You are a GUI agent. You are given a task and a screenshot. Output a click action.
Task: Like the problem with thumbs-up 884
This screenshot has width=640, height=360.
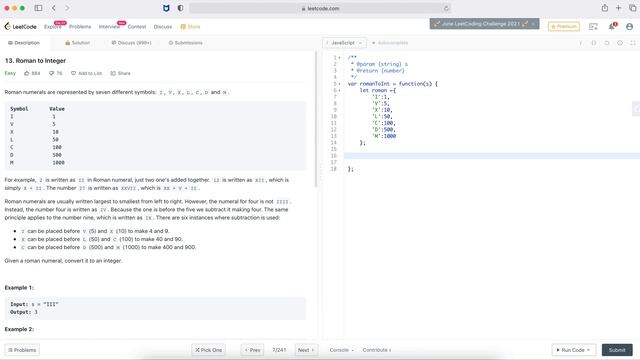click(x=32, y=73)
